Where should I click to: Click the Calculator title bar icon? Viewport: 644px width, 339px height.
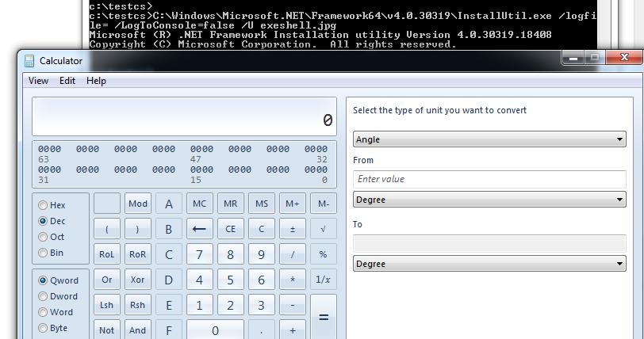29,61
